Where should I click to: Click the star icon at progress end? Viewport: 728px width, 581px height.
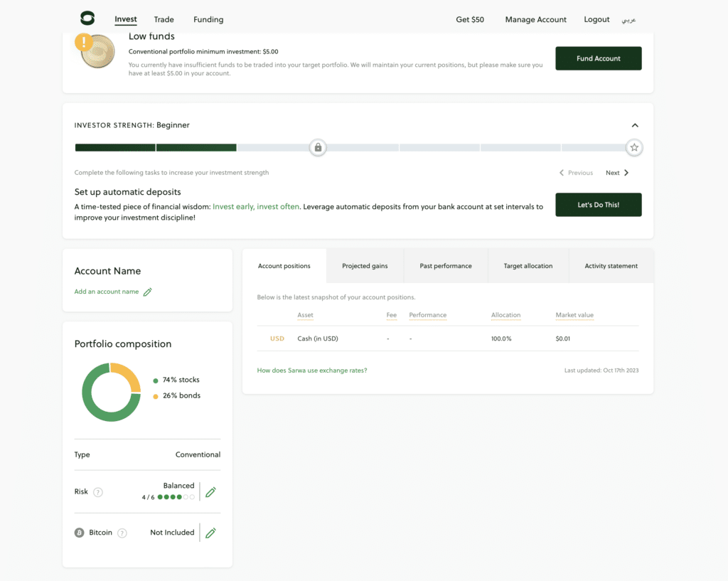[x=634, y=148]
